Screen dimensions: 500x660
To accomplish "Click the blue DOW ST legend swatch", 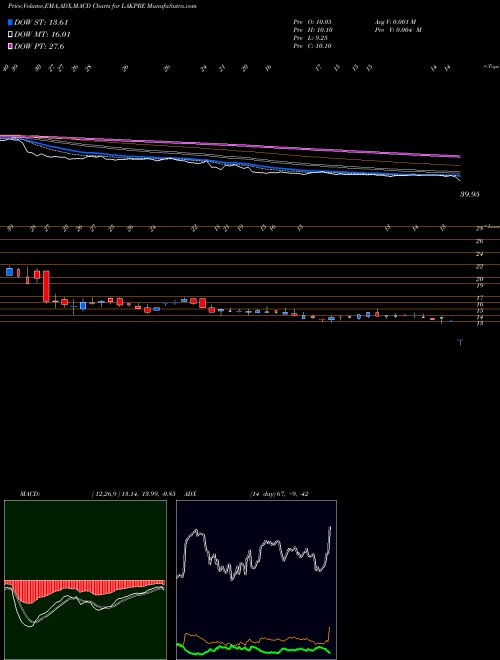I will click(x=11, y=23).
